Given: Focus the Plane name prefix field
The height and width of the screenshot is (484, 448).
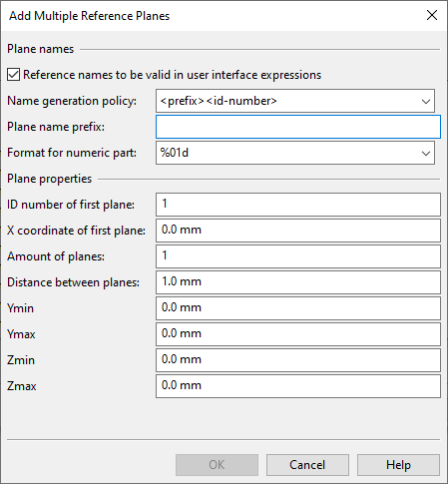Looking at the screenshot, I should (x=298, y=127).
